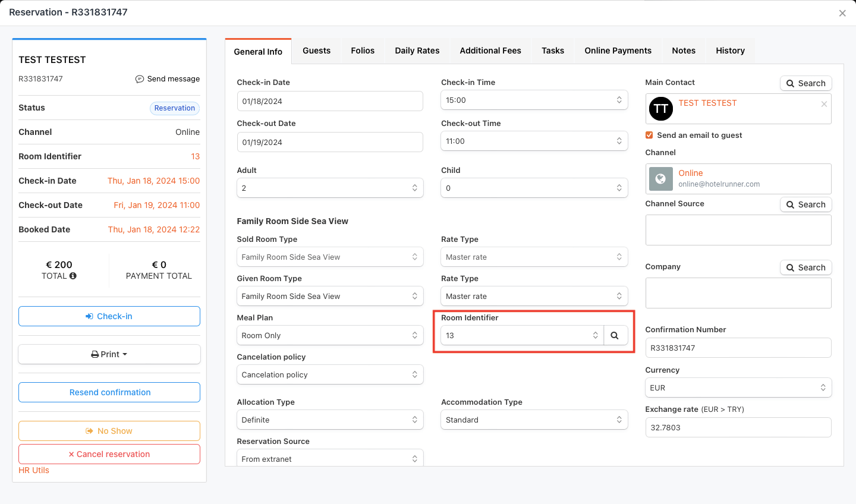Open the Currency dropdown showing EUR
The width and height of the screenshot is (856, 504).
tap(738, 388)
